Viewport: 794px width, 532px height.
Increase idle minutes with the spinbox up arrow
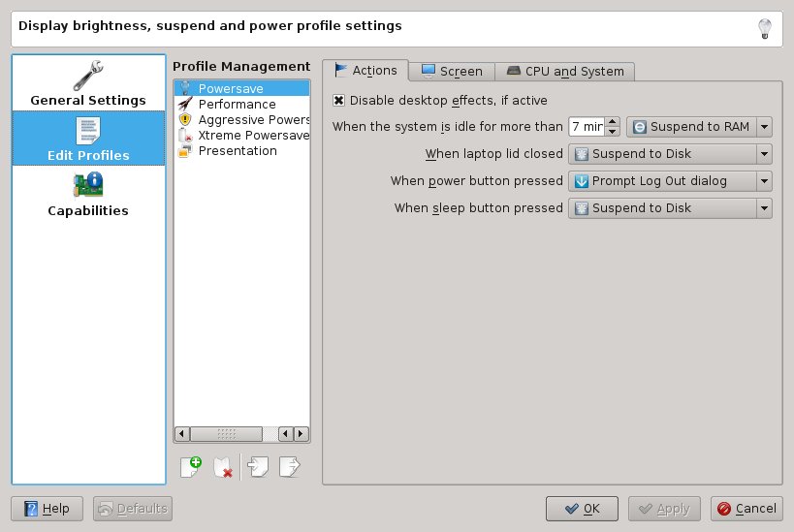[613, 122]
